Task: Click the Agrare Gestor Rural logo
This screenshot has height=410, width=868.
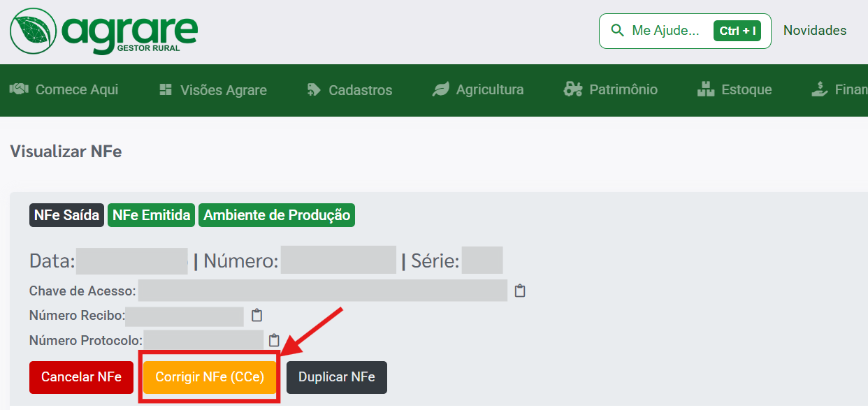Action: click(x=103, y=31)
